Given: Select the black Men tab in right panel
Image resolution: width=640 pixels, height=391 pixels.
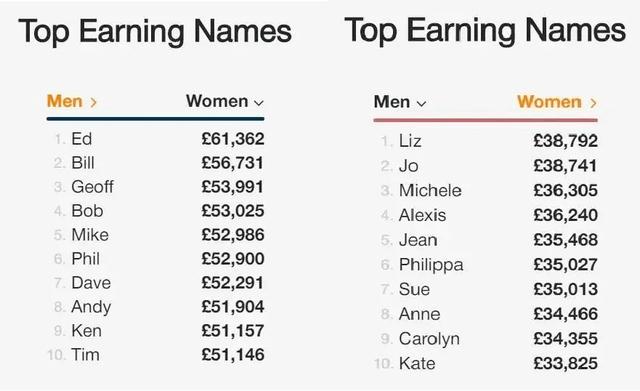Looking at the screenshot, I should point(391,102).
